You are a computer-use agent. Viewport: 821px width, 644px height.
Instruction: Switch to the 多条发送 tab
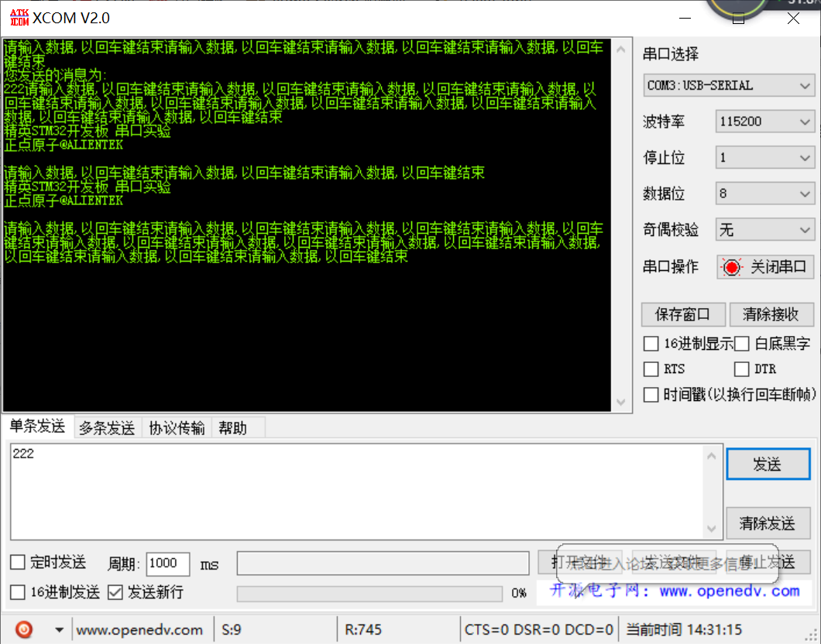(107, 426)
